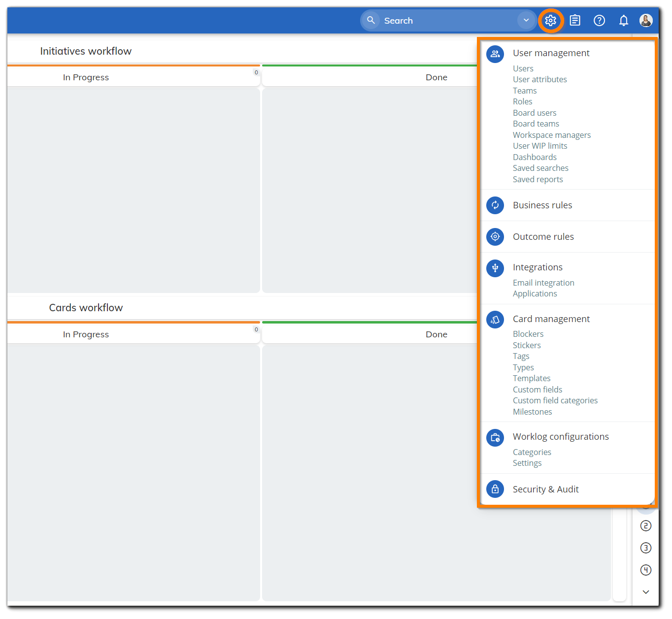
Task: Open the user profile avatar
Action: pos(646,21)
